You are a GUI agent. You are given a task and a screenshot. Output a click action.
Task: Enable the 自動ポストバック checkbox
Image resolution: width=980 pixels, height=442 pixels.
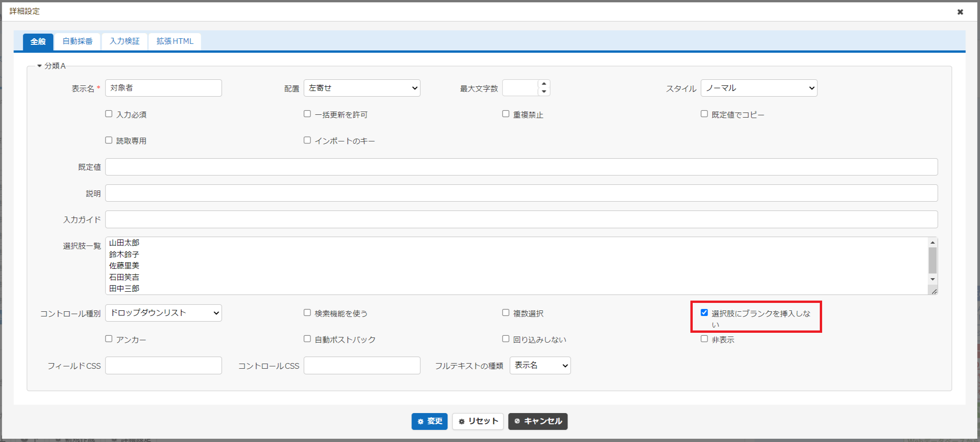pyautogui.click(x=307, y=339)
